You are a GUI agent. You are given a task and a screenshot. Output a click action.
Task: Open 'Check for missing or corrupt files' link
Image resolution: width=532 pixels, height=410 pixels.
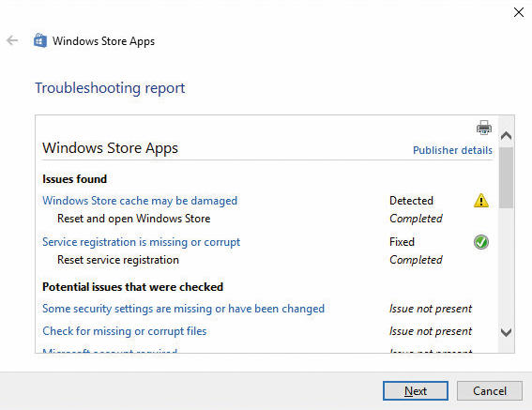click(124, 331)
